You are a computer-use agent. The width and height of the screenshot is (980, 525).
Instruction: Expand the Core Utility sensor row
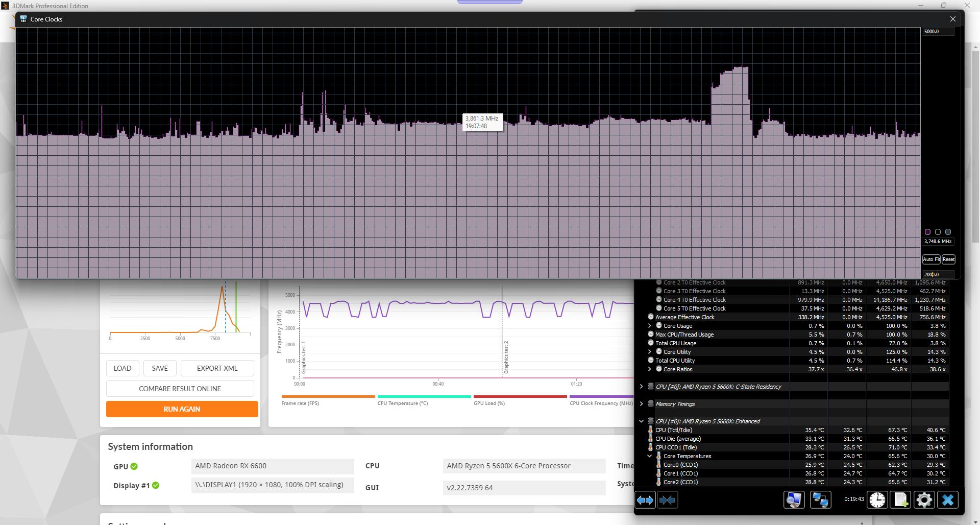pyautogui.click(x=649, y=352)
